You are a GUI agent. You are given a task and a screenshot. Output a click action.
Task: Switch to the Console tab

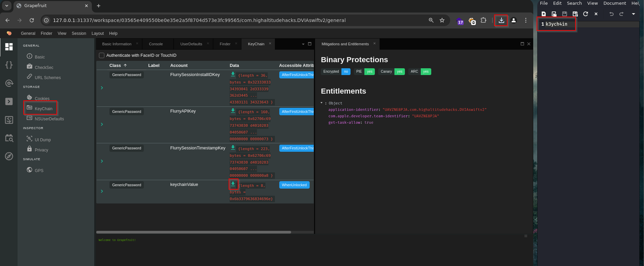(x=156, y=44)
